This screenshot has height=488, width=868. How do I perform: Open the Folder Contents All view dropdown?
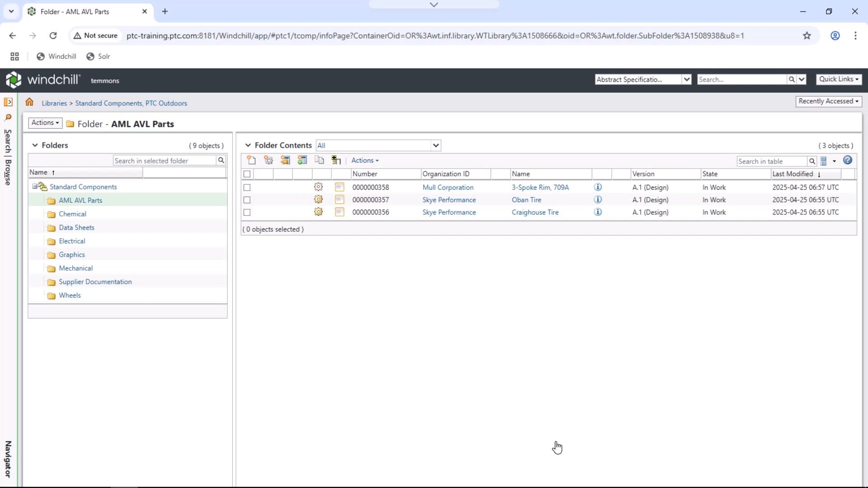(435, 145)
